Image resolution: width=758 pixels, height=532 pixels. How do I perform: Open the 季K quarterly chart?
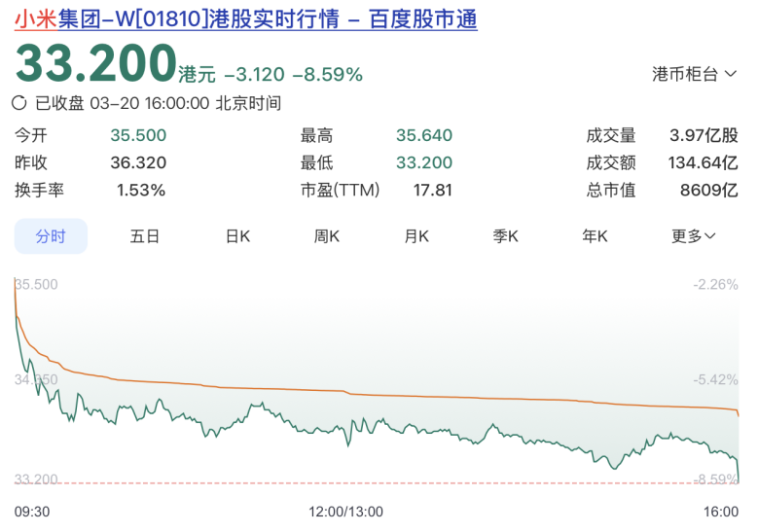[505, 236]
